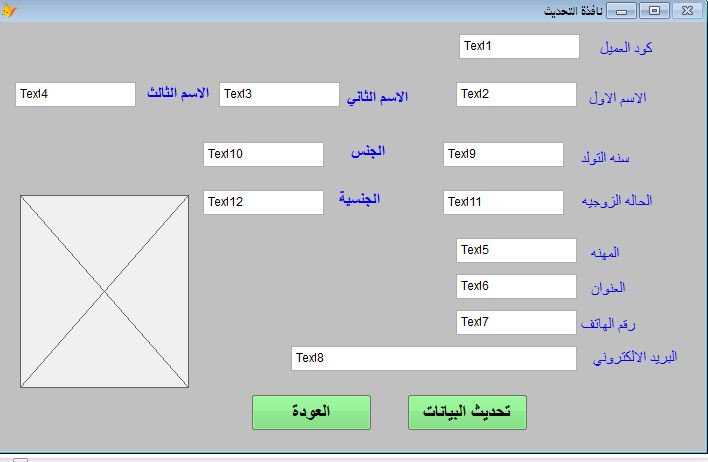Minimize the نافذة التحديث window
This screenshot has width=708, height=462.
(621, 11)
